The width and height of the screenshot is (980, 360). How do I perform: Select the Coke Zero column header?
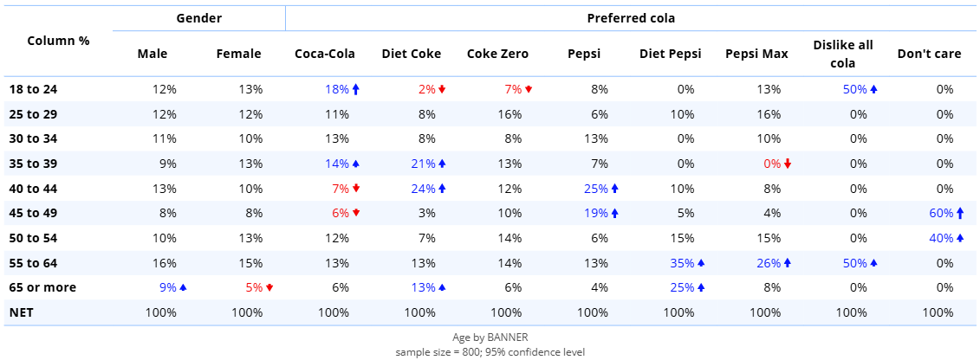[x=497, y=54]
